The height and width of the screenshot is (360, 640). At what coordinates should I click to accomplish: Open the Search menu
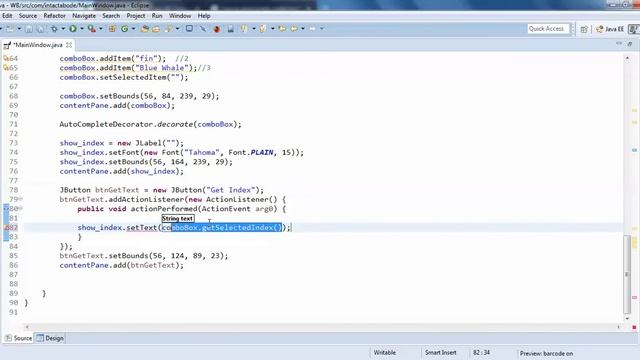111,16
